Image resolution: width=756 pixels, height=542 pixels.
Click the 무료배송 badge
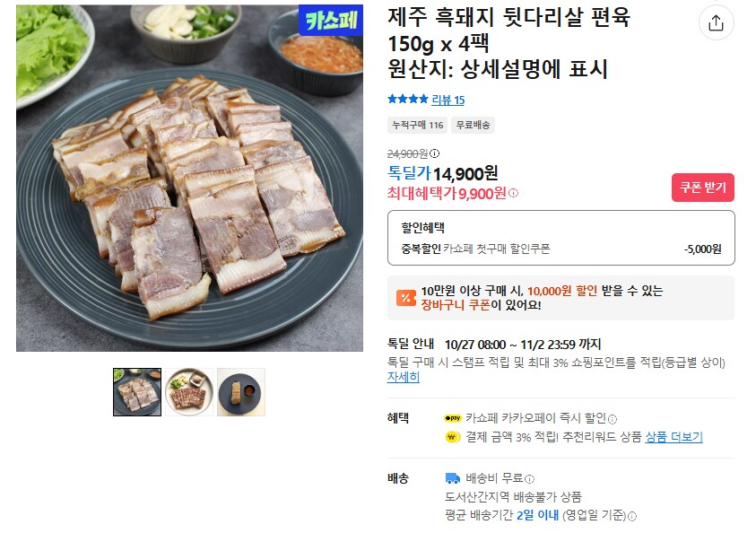[475, 122]
